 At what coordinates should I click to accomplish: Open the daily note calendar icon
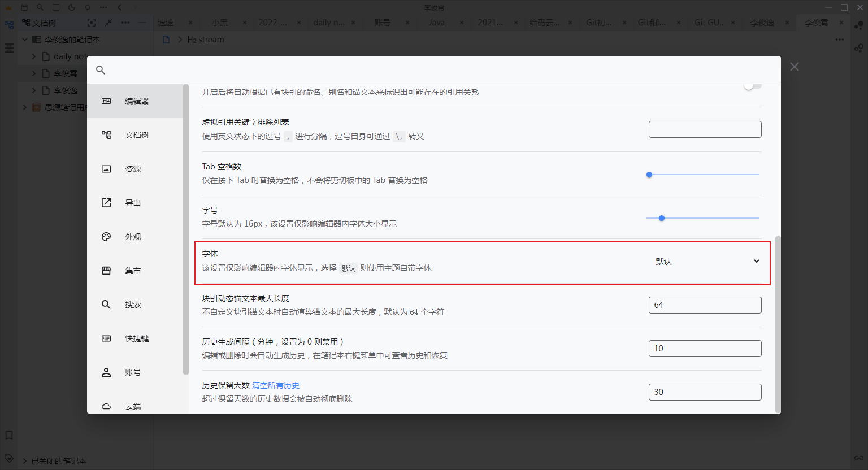24,7
